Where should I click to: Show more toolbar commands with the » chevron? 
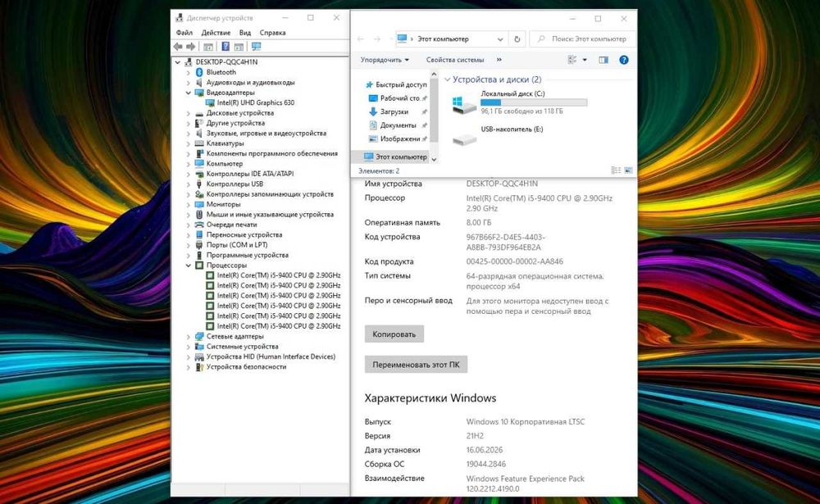coord(499,60)
